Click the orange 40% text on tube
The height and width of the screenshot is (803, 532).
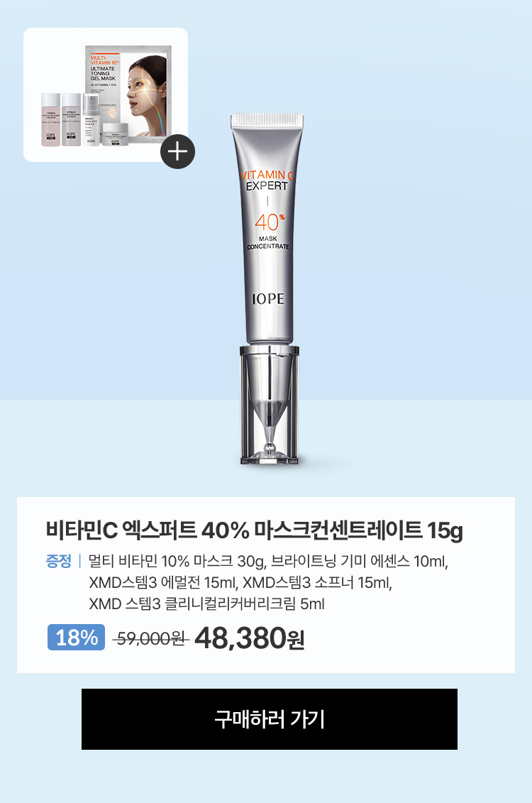click(x=269, y=222)
